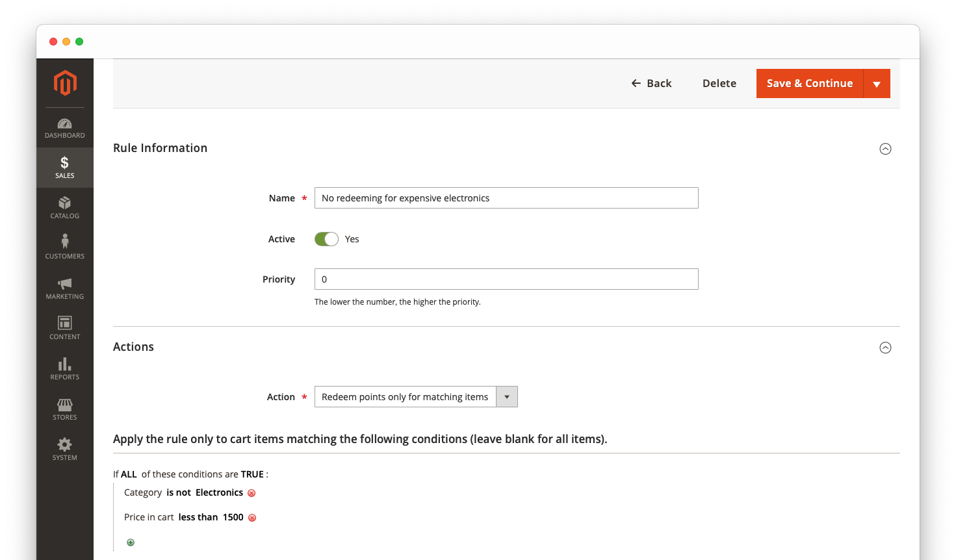This screenshot has height=560, width=956.
Task: Open the Dashboard from the sidebar
Action: [x=64, y=127]
